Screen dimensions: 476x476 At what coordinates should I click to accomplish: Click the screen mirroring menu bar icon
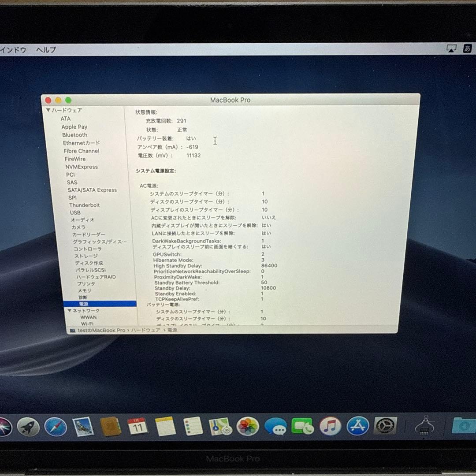click(x=451, y=49)
